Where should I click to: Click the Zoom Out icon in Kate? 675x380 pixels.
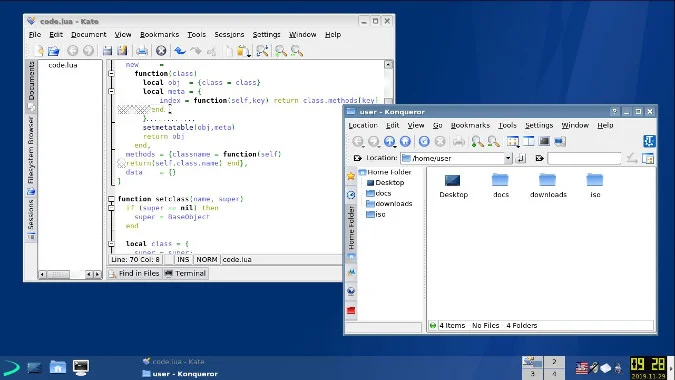click(297, 51)
